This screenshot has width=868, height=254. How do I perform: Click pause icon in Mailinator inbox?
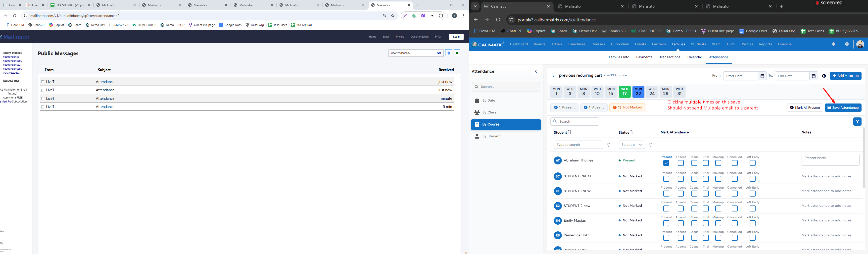pos(457,53)
